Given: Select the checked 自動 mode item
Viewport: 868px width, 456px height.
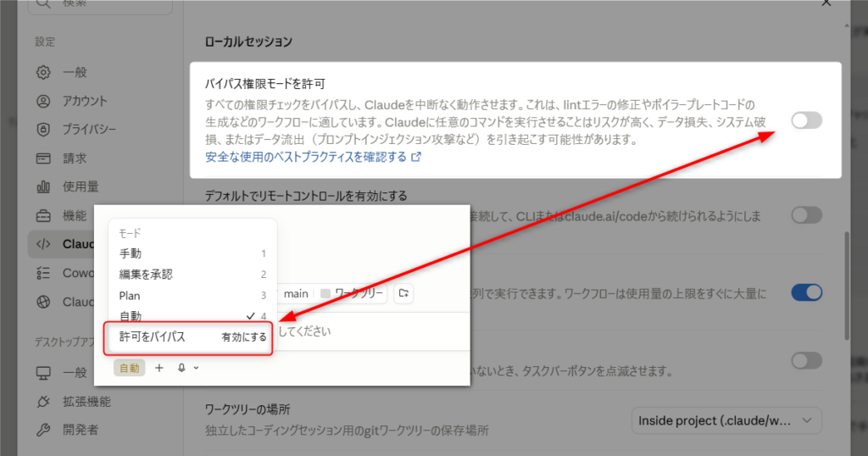Looking at the screenshot, I should point(192,316).
